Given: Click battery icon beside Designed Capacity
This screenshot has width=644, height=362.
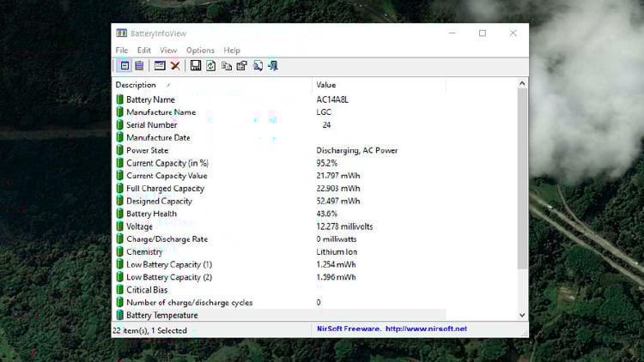Looking at the screenshot, I should (x=119, y=201).
